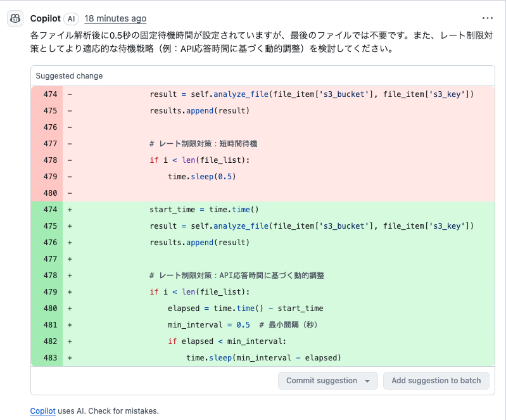Screen dimensions: 506x420
Task: Click the start_time = time.time() line
Action: click(x=204, y=210)
